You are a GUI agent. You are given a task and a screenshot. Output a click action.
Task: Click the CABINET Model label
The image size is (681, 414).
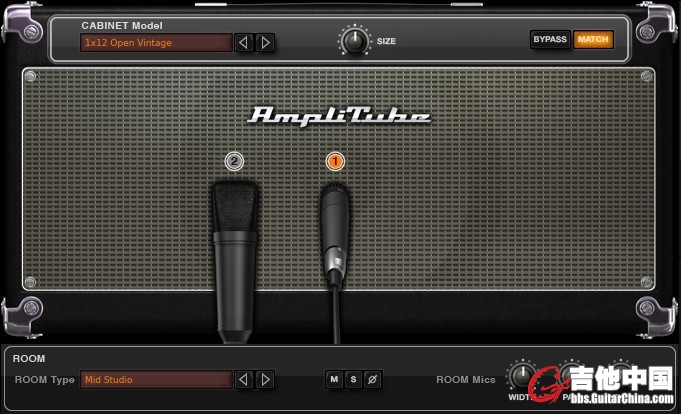pyautogui.click(x=122, y=26)
